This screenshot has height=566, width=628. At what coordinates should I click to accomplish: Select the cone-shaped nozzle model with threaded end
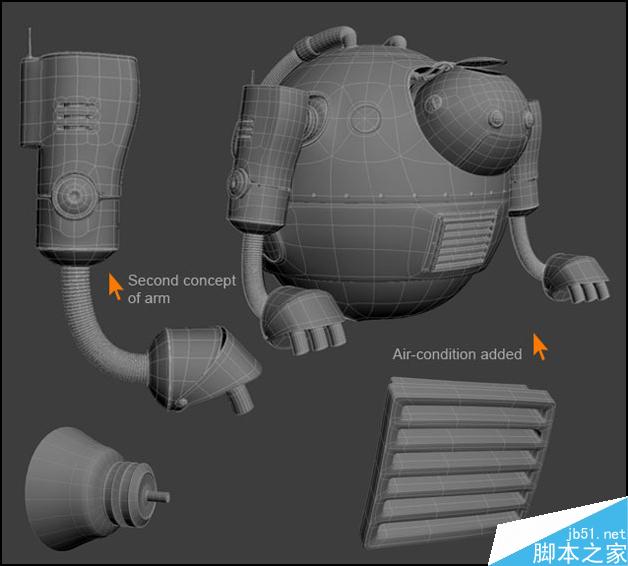(x=97, y=488)
